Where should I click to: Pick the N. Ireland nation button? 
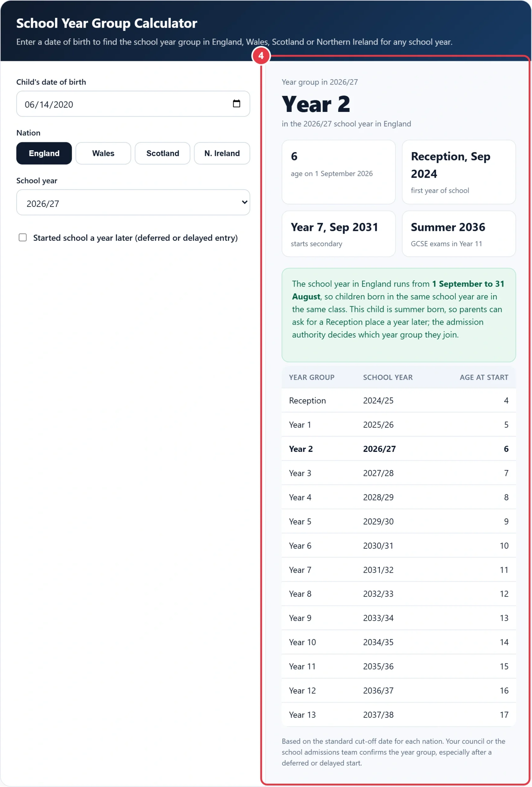(222, 153)
